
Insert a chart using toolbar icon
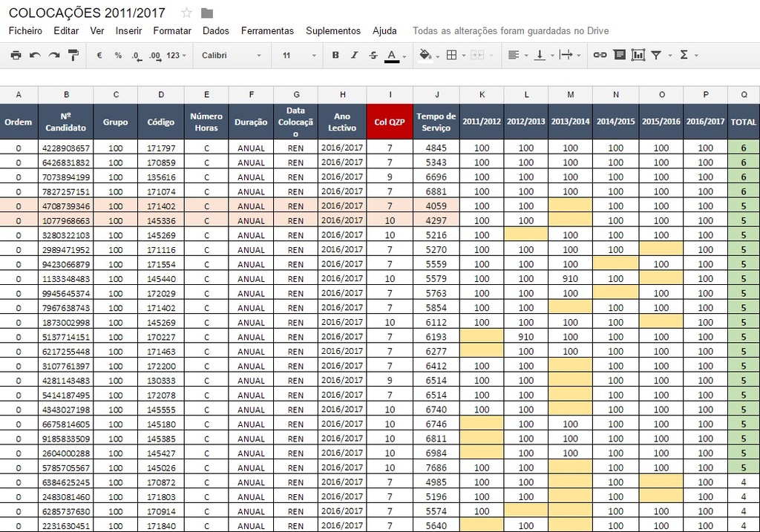pyautogui.click(x=638, y=55)
